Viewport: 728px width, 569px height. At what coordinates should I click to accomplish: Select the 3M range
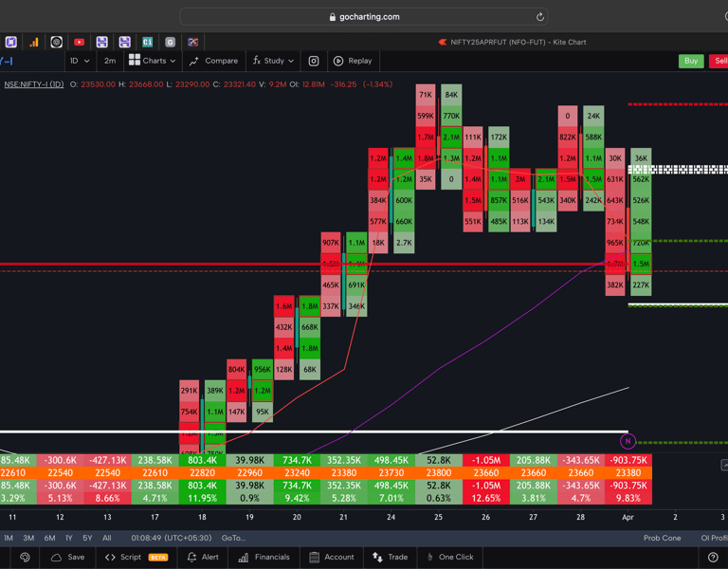click(x=28, y=538)
